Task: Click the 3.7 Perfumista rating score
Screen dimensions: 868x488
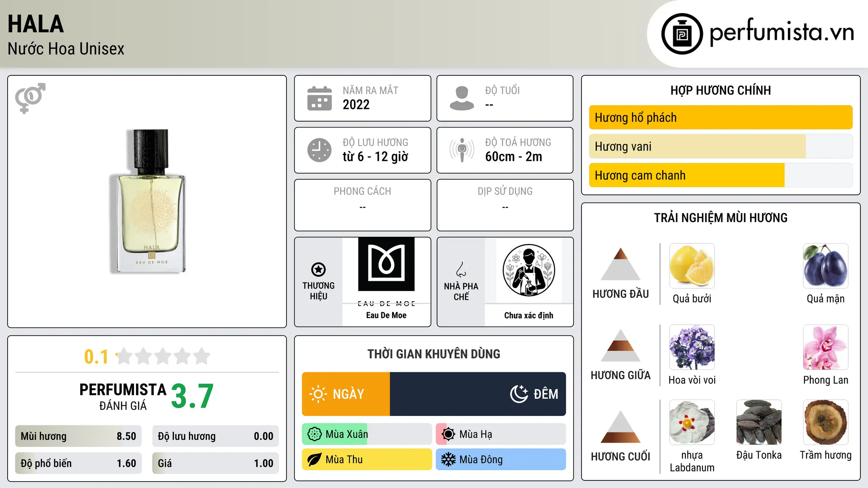Action: pyautogui.click(x=192, y=396)
